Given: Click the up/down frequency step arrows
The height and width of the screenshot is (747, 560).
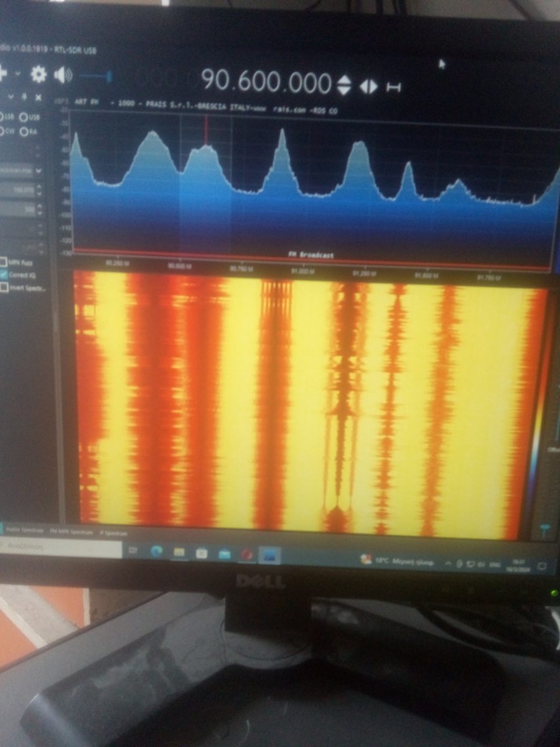Looking at the screenshot, I should (x=344, y=85).
